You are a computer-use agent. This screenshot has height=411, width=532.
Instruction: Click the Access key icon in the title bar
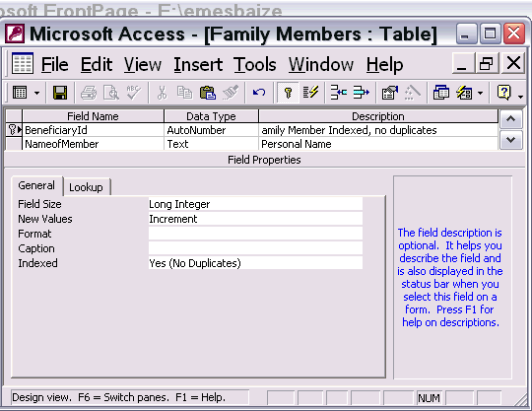coord(15,34)
